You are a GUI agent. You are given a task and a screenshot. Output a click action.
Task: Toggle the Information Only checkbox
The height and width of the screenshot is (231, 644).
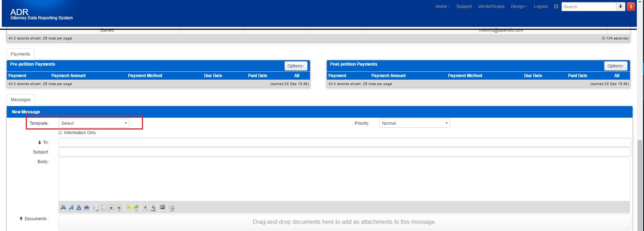tap(60, 133)
